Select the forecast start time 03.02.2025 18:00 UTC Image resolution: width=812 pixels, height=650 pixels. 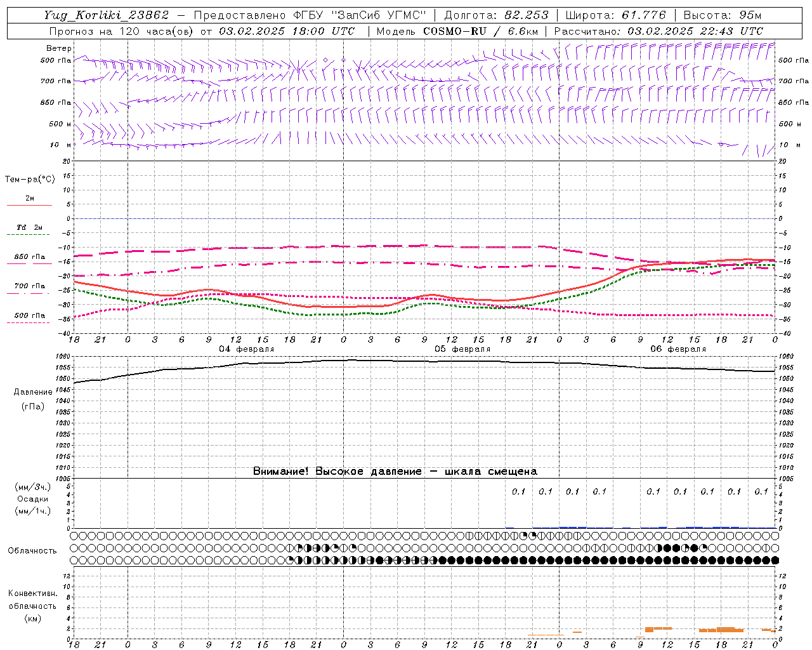tap(287, 31)
